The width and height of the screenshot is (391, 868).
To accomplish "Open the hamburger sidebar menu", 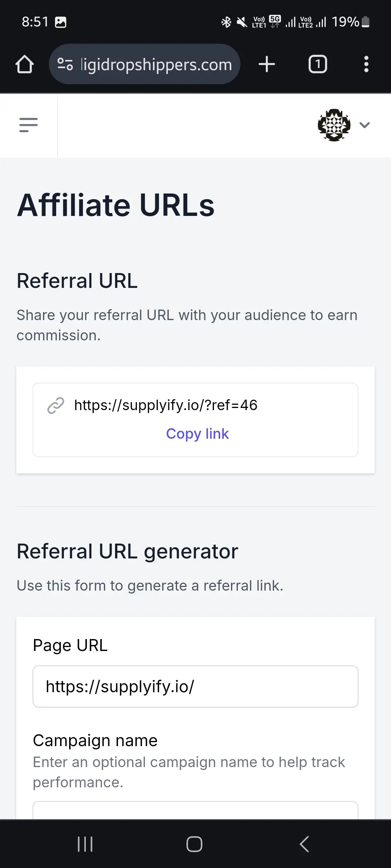I will coord(29,125).
